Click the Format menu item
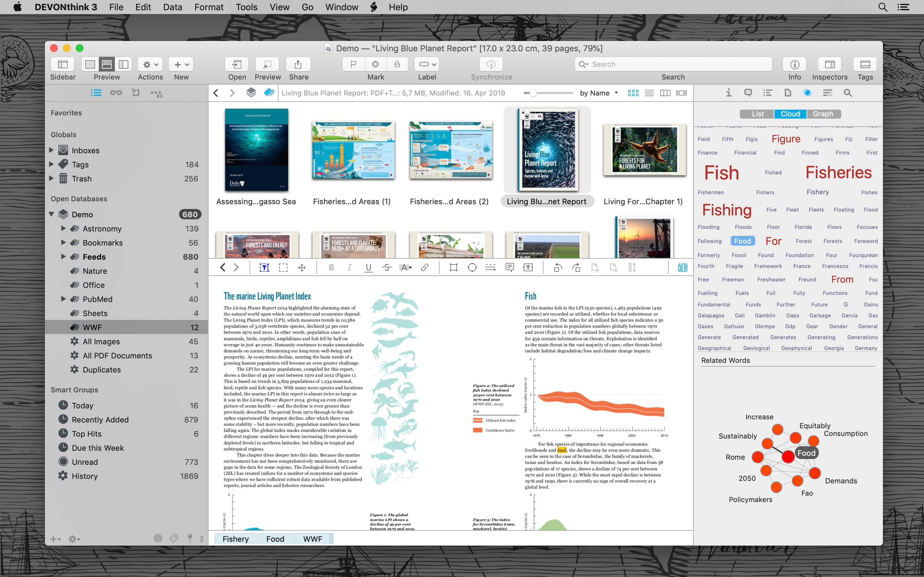This screenshot has height=577, width=924. coord(209,7)
